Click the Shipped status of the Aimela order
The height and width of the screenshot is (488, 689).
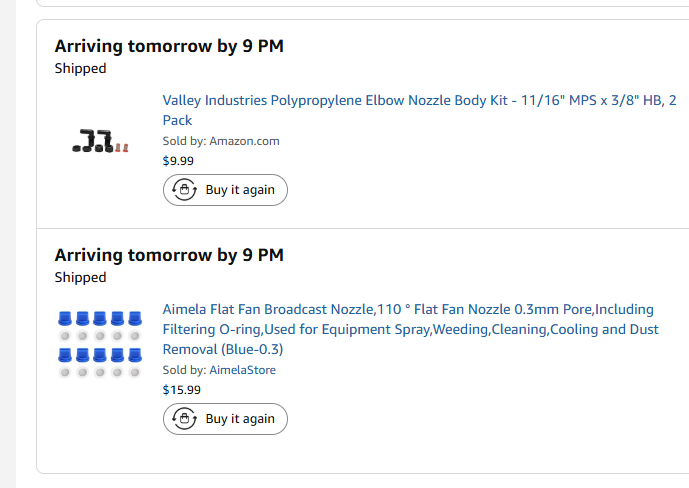80,278
